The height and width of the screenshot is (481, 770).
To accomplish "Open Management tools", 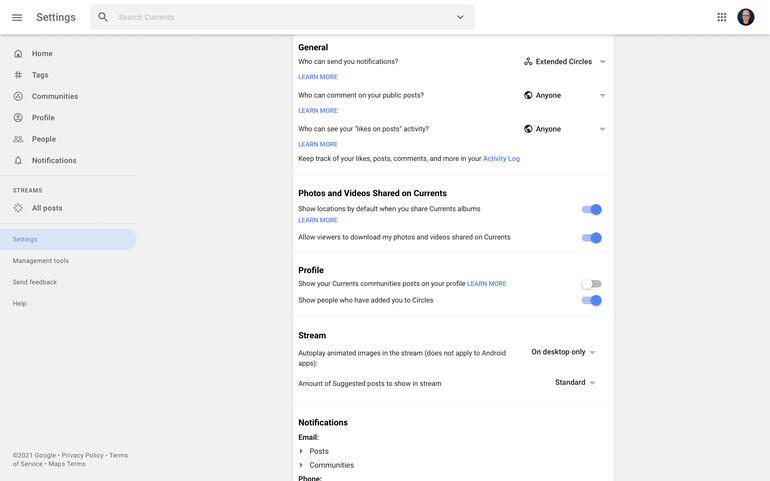I will tap(41, 261).
